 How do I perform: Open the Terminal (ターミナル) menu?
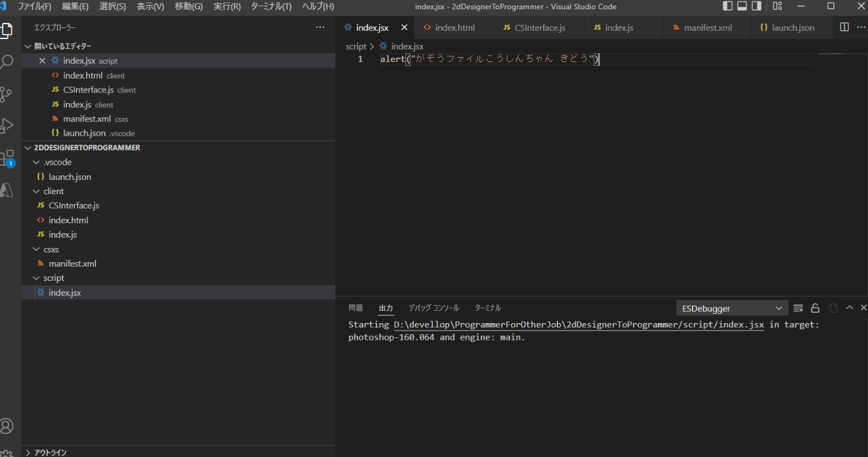271,6
